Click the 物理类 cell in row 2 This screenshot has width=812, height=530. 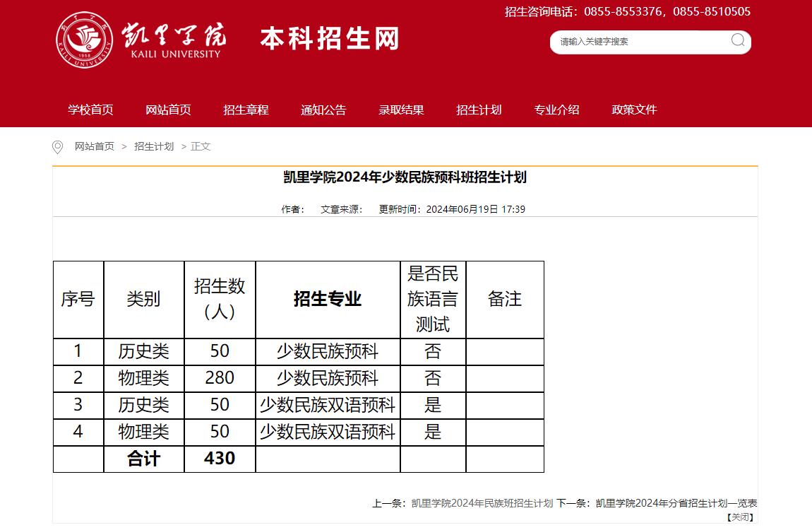click(x=144, y=378)
